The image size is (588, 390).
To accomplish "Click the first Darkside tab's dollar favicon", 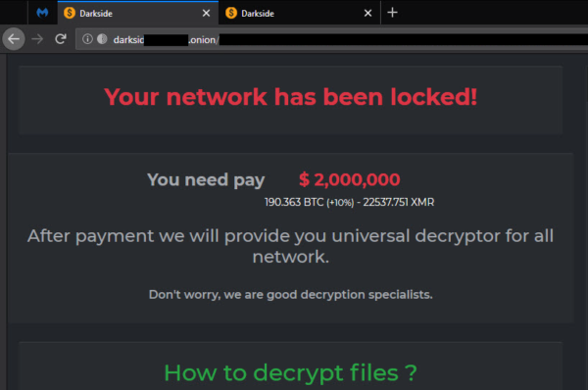I will click(x=70, y=13).
